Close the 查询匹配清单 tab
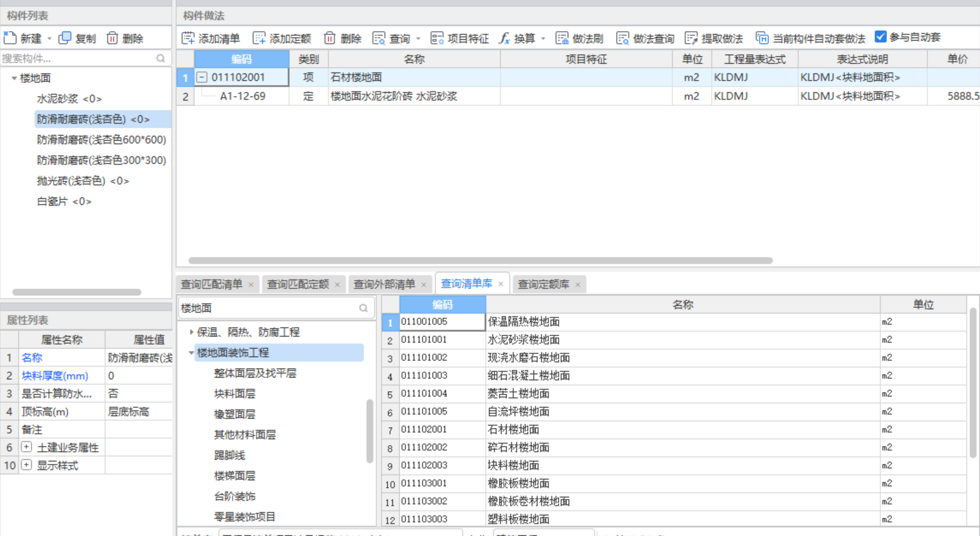This screenshot has width=980, height=536. 251,285
